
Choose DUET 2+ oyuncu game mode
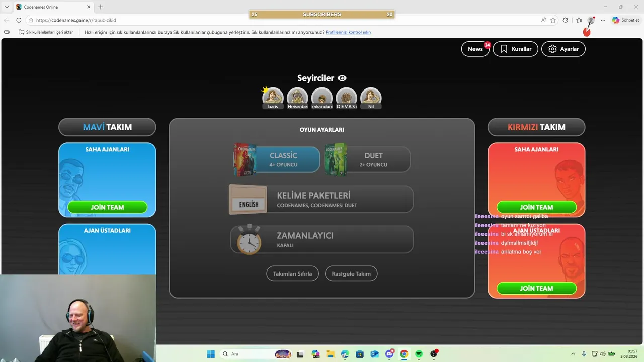coord(367,159)
